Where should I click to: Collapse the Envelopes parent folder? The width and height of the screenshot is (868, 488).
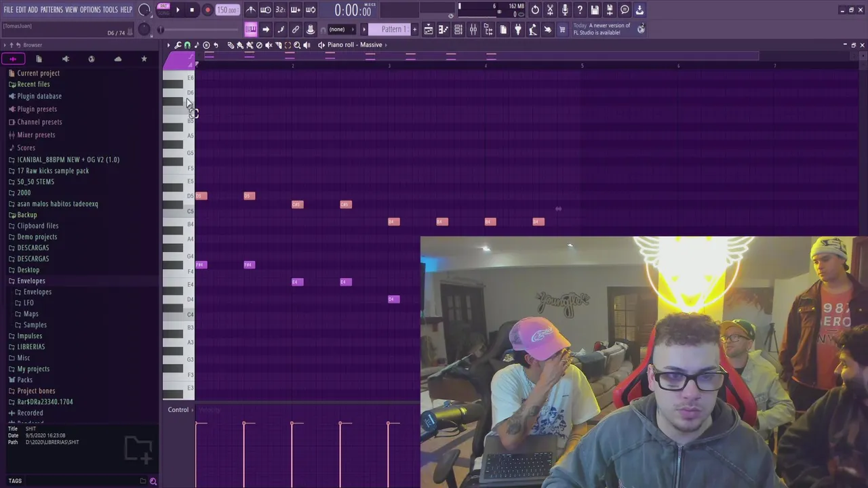[x=31, y=281]
